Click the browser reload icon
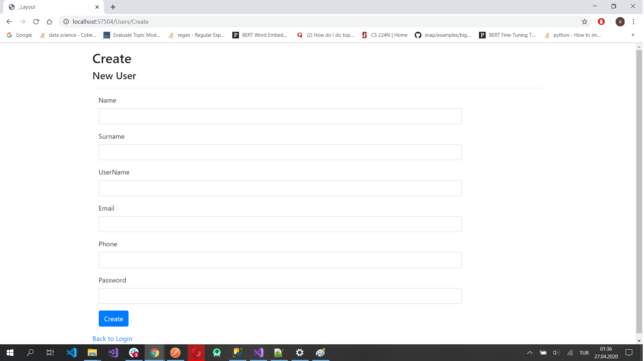The width and height of the screenshot is (644, 361). pos(36,22)
